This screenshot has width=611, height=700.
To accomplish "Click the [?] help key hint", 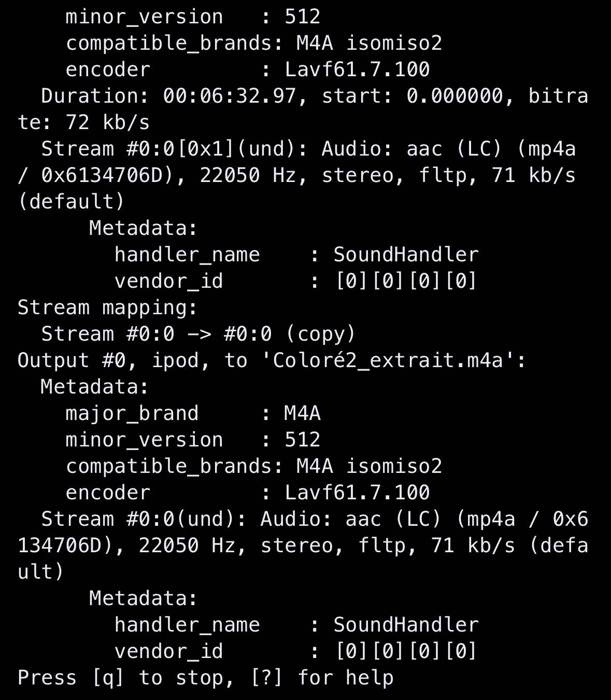I will pyautogui.click(x=266, y=678).
